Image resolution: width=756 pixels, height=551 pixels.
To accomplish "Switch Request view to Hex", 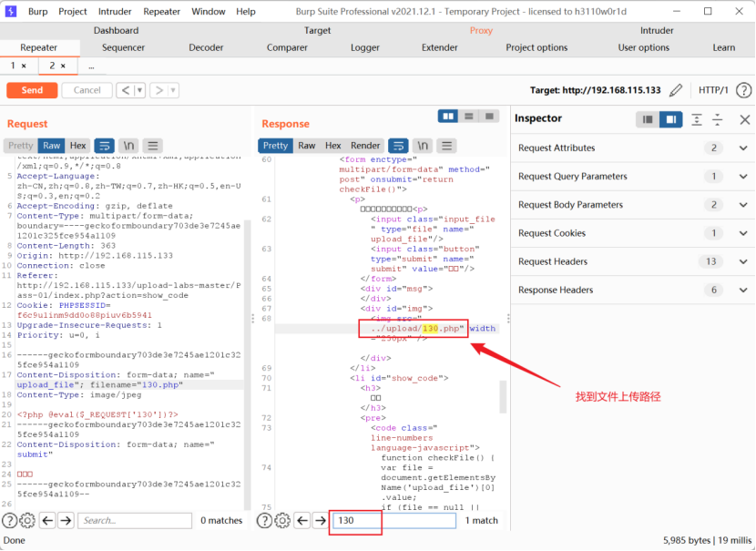I will (x=77, y=146).
